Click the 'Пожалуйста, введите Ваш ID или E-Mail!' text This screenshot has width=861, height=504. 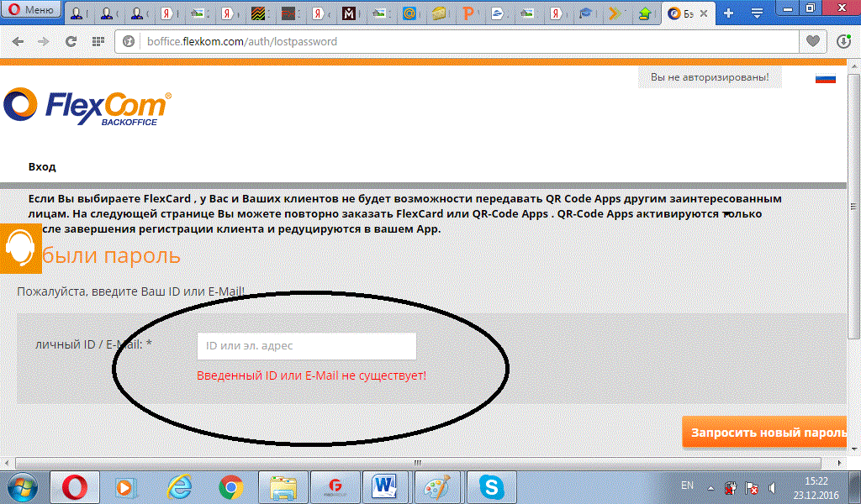130,291
